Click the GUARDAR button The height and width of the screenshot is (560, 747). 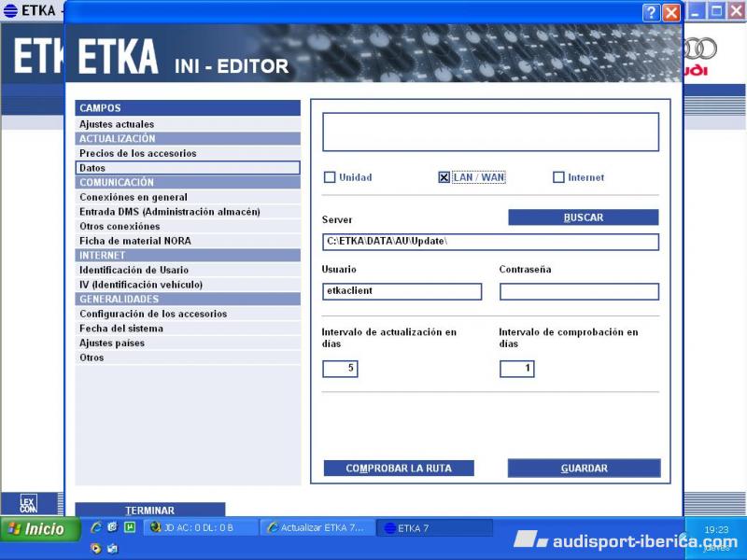coord(585,469)
